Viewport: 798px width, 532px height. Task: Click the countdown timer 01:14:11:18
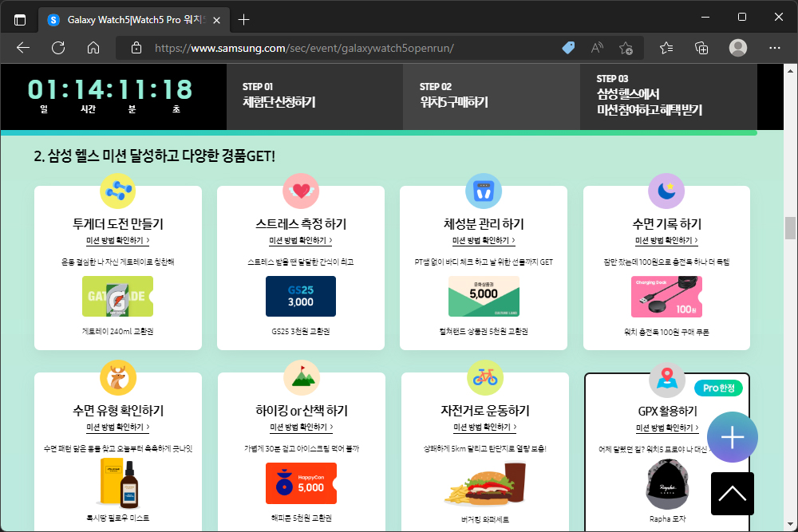[110, 90]
